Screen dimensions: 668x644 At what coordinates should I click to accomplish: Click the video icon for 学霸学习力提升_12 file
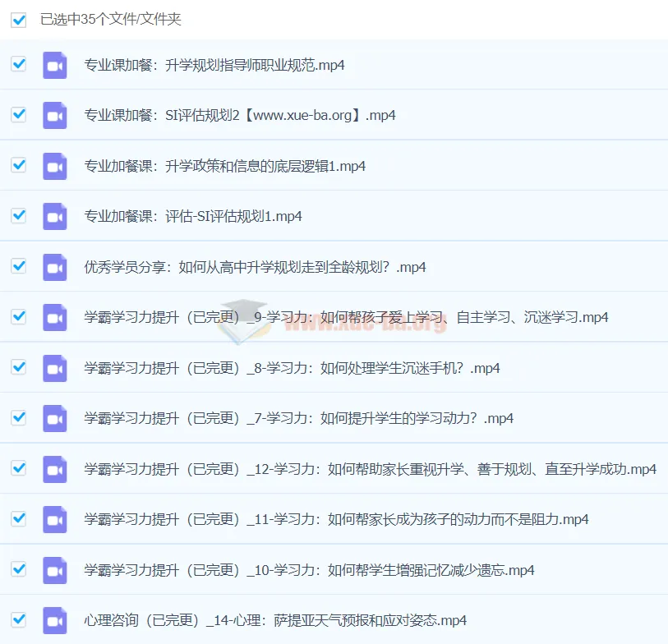coord(55,468)
